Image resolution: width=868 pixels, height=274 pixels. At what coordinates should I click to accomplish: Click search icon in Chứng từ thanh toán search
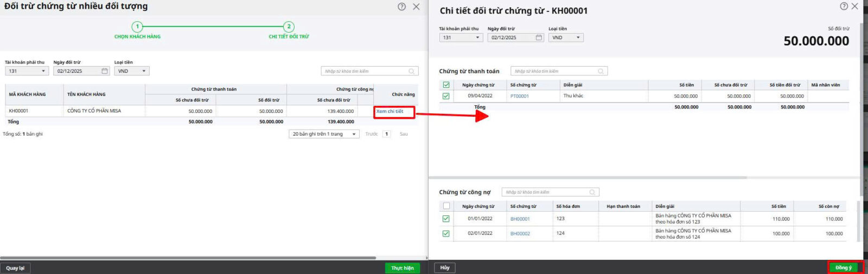click(601, 71)
